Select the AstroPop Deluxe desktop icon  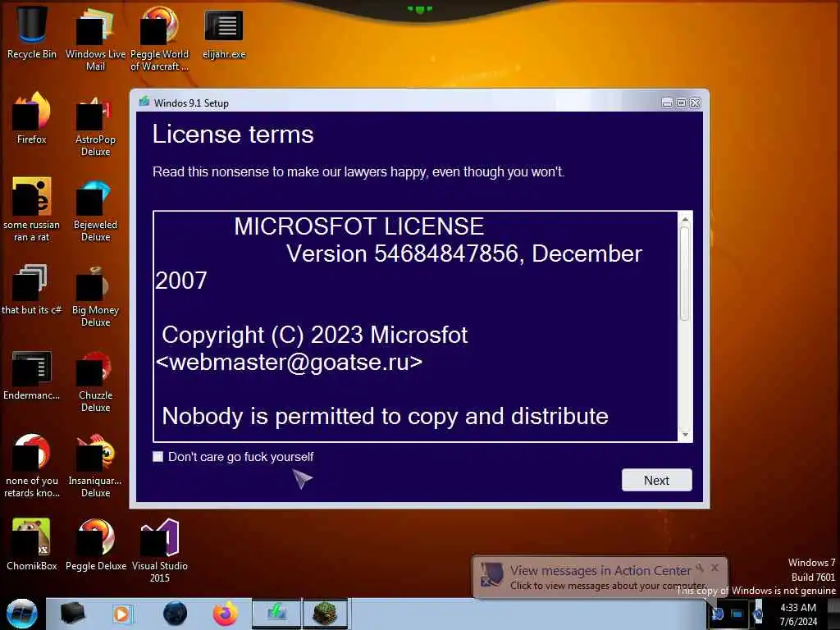click(x=95, y=125)
